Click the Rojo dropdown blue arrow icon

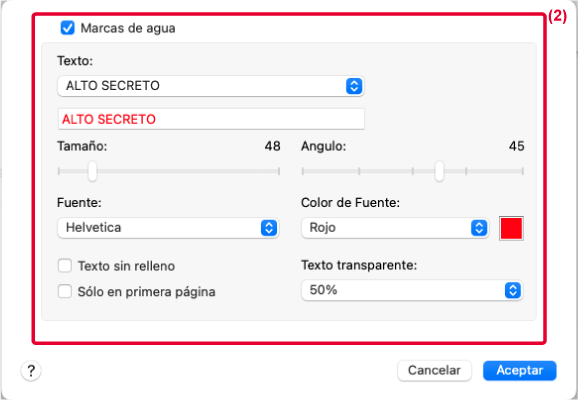click(x=479, y=227)
